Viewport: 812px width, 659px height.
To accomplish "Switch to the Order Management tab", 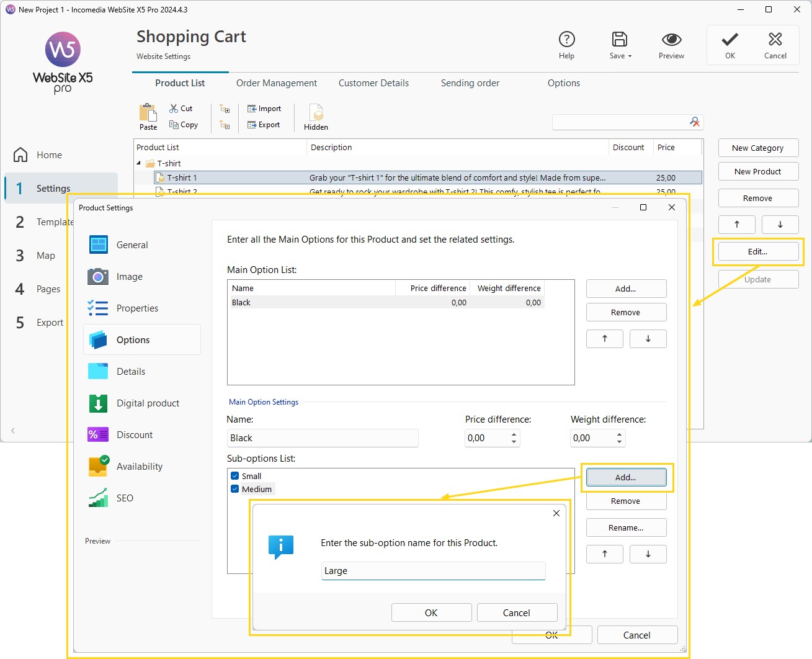I will pyautogui.click(x=277, y=83).
